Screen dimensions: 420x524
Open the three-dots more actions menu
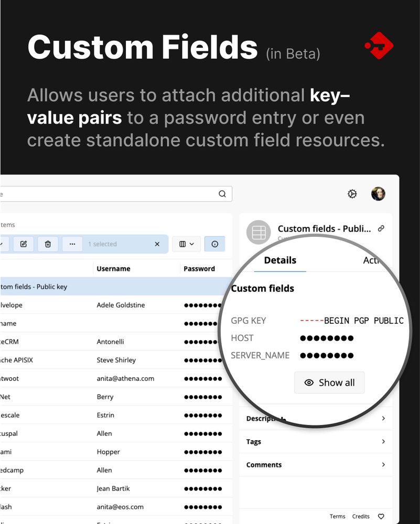click(72, 244)
